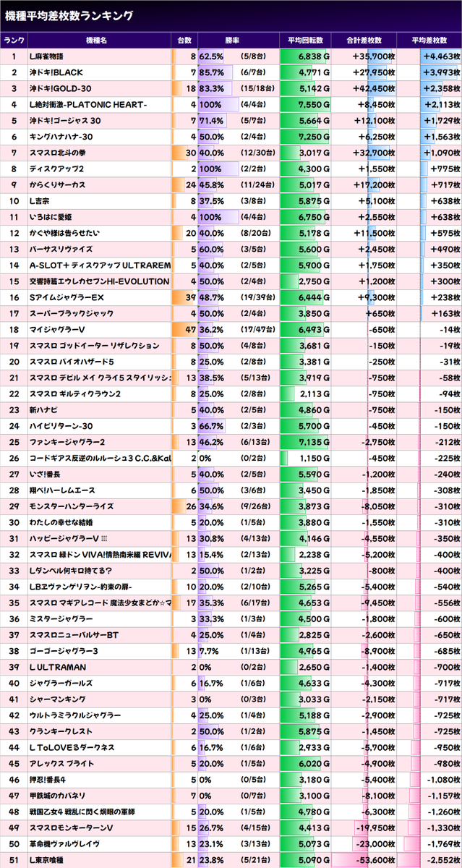Viewport: 462px width, 868px height.
Task: Click the 台数 column header
Action: 184,40
